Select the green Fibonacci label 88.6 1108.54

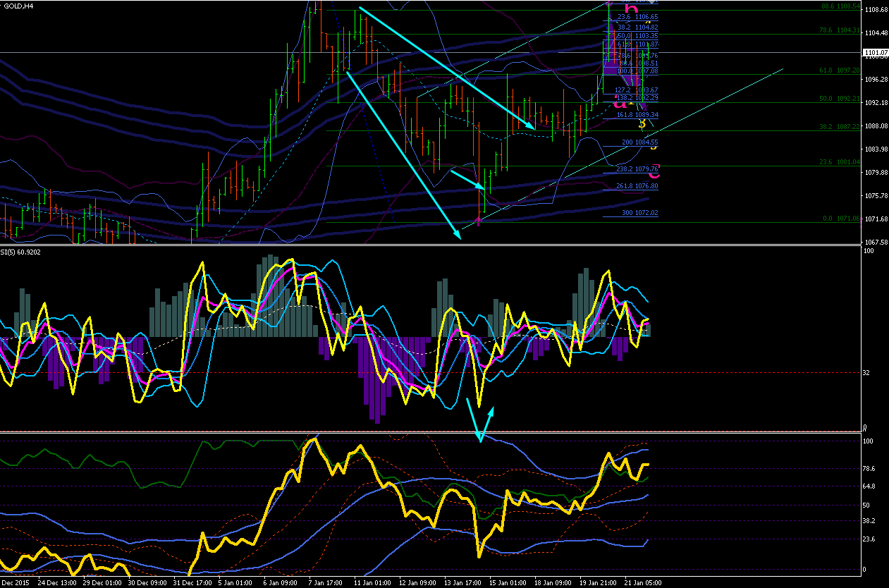click(840, 6)
